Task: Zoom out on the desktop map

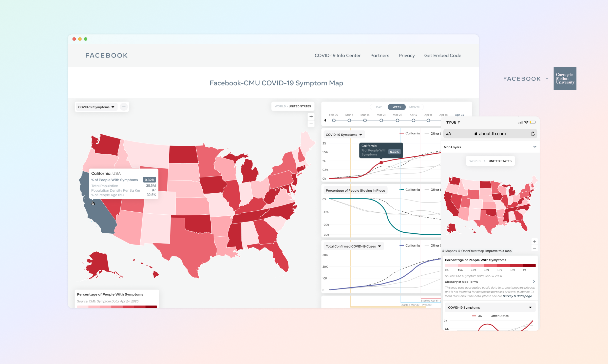Action: coord(311,124)
